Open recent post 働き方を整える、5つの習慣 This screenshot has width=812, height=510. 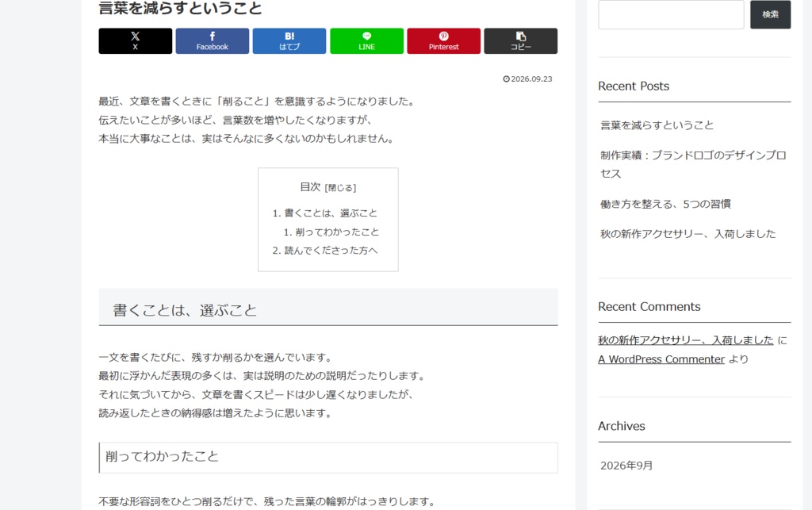[x=665, y=204]
